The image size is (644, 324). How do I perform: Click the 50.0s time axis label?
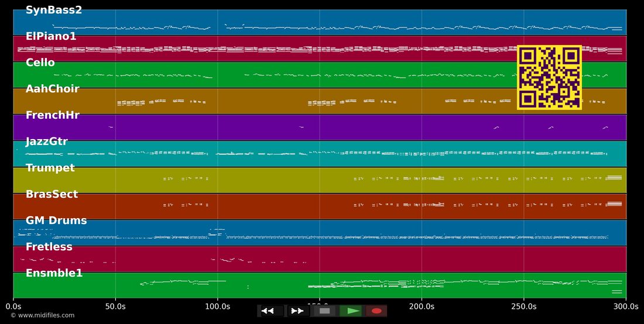pyautogui.click(x=115, y=306)
